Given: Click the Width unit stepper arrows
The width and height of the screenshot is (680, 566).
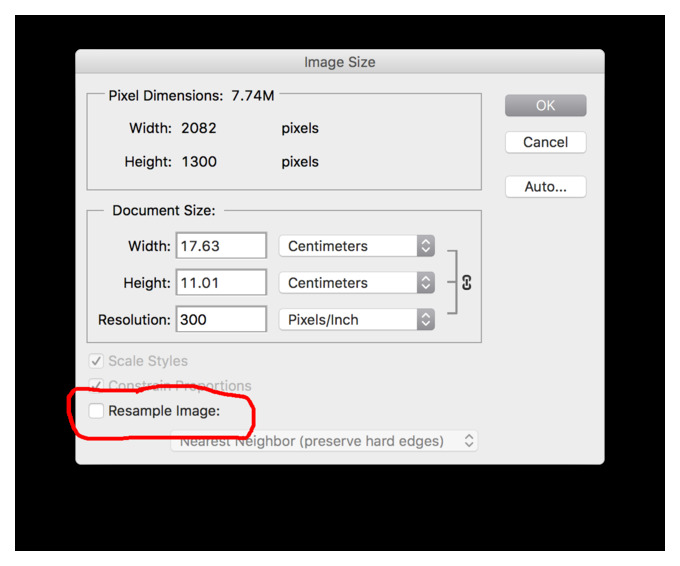Looking at the screenshot, I should click(x=426, y=246).
